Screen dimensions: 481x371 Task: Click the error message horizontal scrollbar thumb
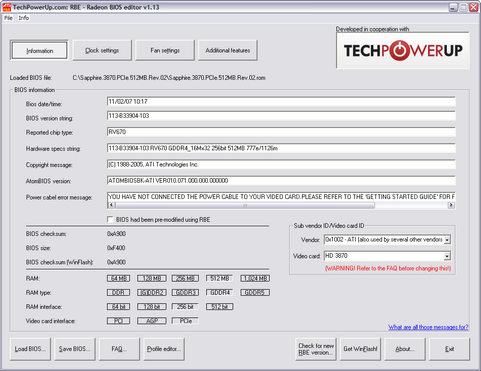[x=245, y=205]
